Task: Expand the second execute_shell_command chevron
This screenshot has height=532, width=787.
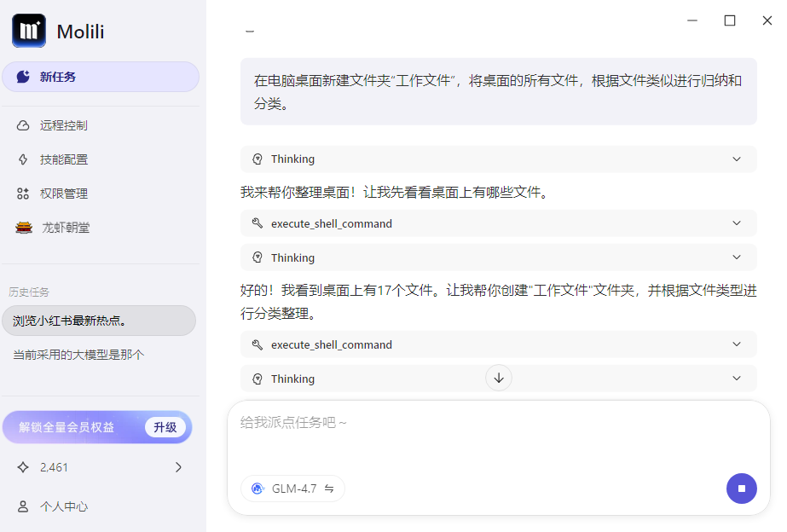Action: 737,344
